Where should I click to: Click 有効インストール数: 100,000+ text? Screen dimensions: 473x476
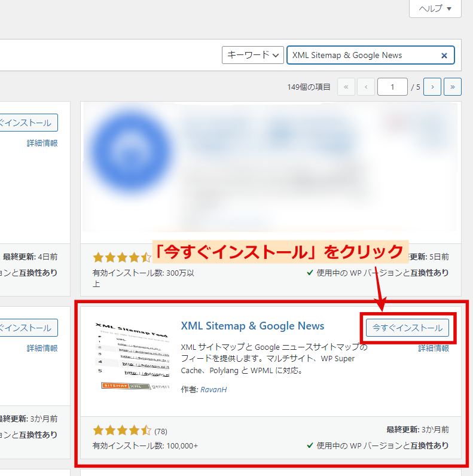pos(145,446)
